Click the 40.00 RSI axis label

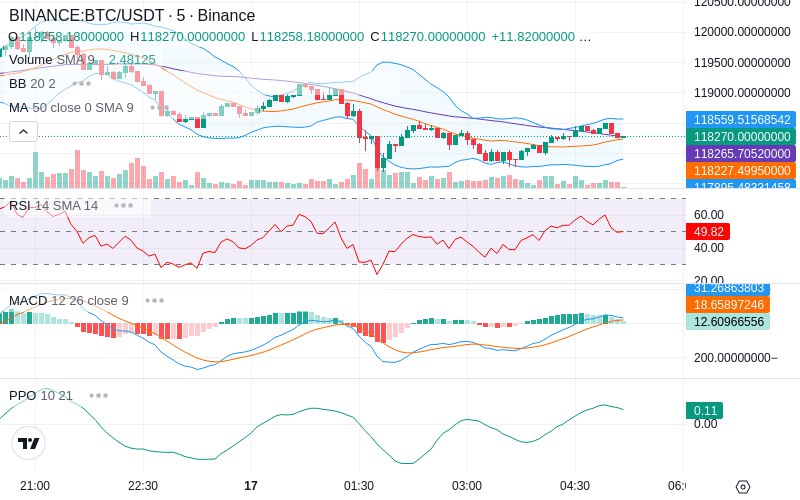(709, 248)
